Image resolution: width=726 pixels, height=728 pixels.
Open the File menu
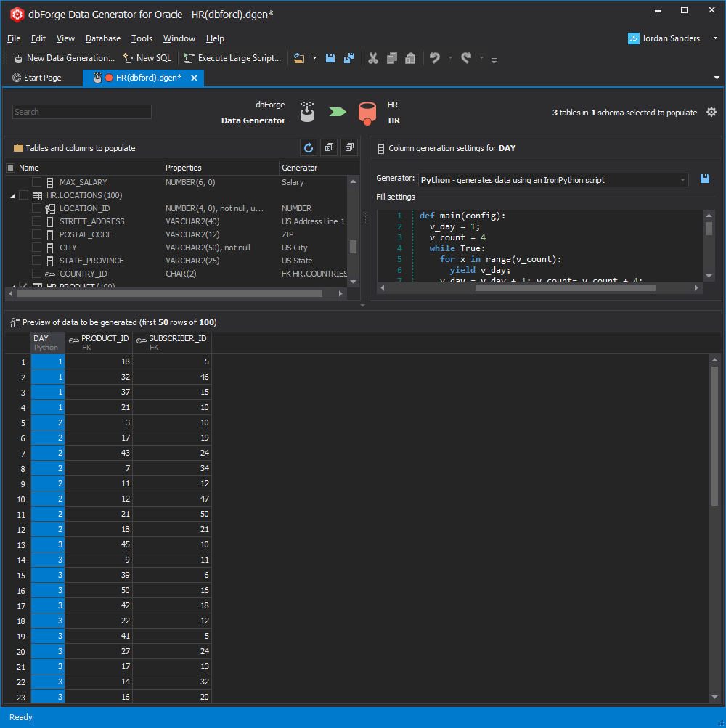click(14, 38)
